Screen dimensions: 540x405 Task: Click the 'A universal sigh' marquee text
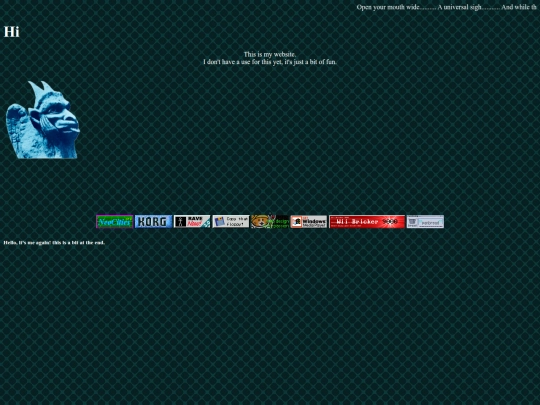pyautogui.click(x=459, y=7)
